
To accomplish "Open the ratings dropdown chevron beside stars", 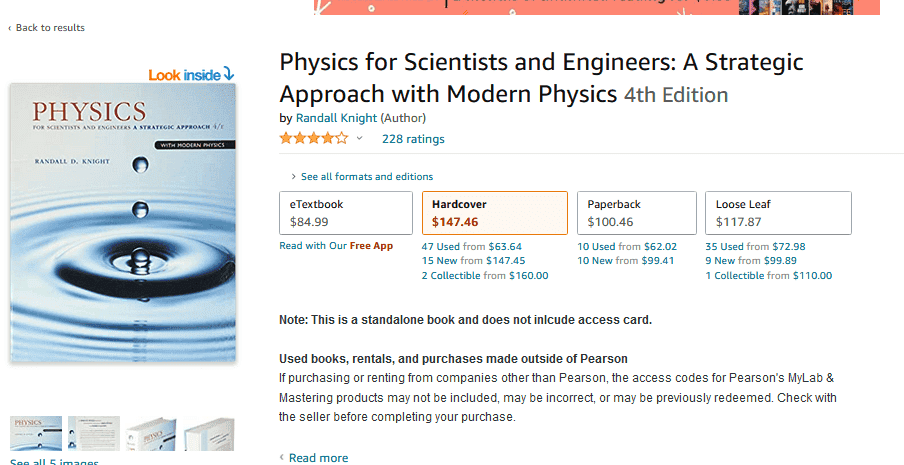I will click(359, 139).
